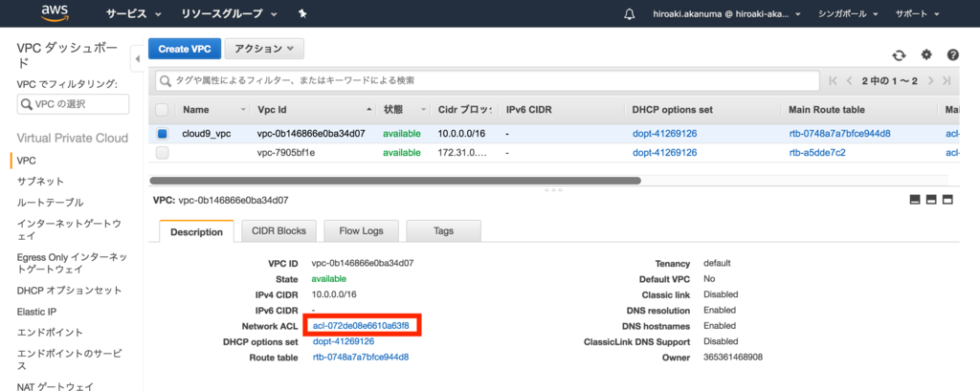
Task: Set detail pane to half-height layout
Action: click(931, 200)
